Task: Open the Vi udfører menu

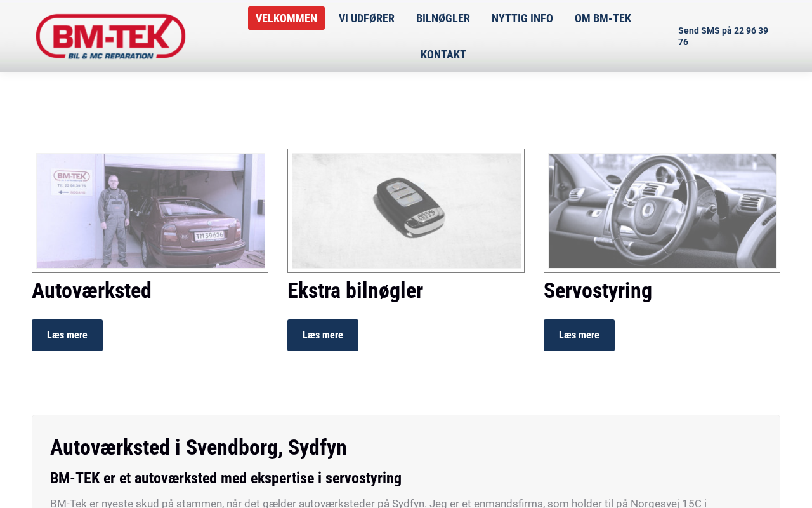Action: (367, 18)
